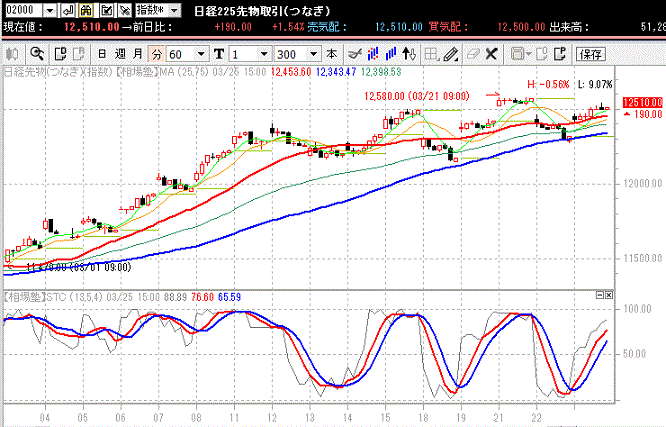Click the black X delete icon

491,54
